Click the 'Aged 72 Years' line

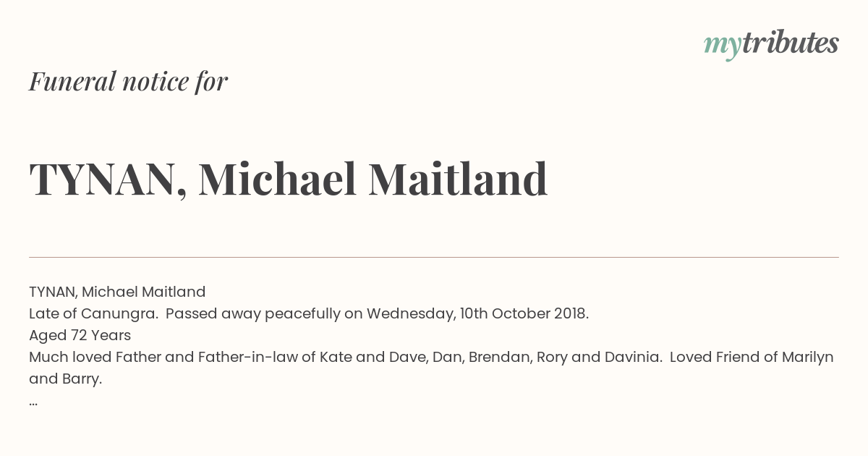point(80,335)
